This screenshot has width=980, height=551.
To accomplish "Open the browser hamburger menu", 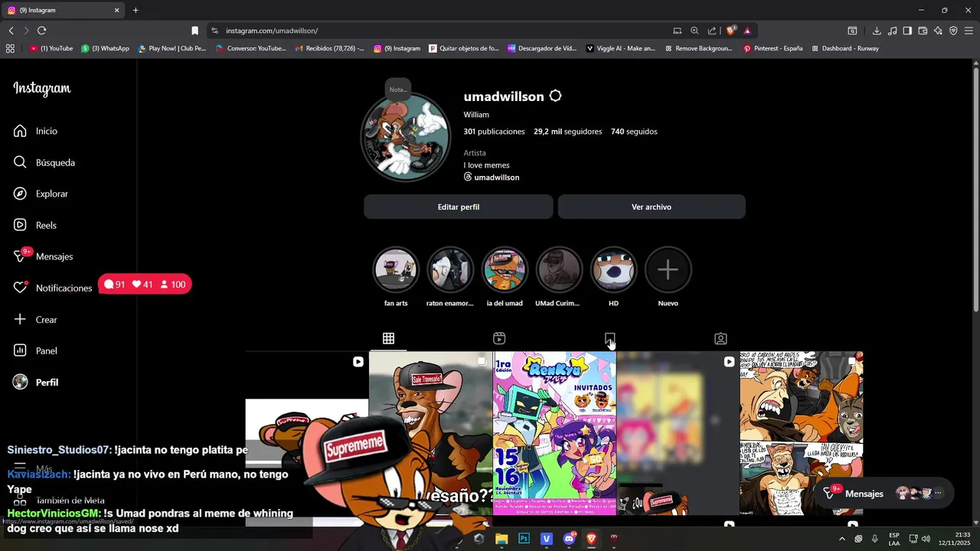I will tap(969, 31).
